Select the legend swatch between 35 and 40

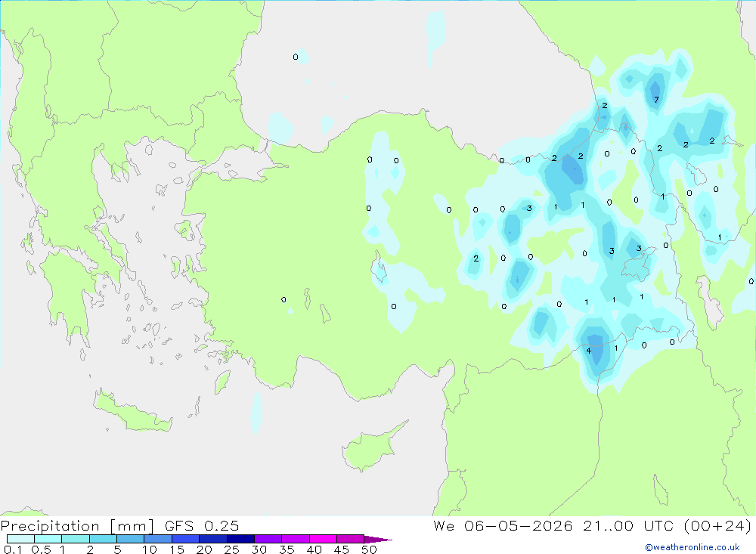(296, 539)
